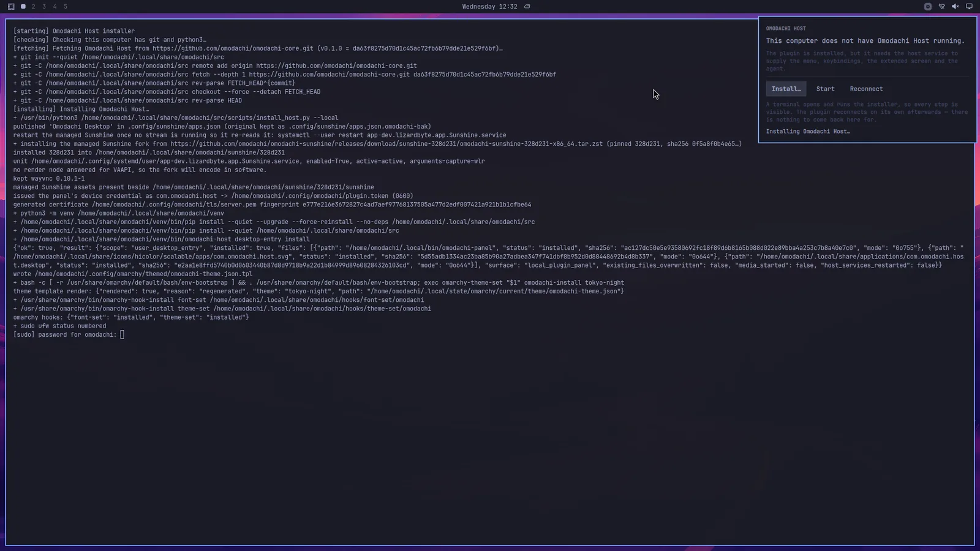Switch to workspace 5
The width and height of the screenshot is (980, 551).
click(66, 7)
